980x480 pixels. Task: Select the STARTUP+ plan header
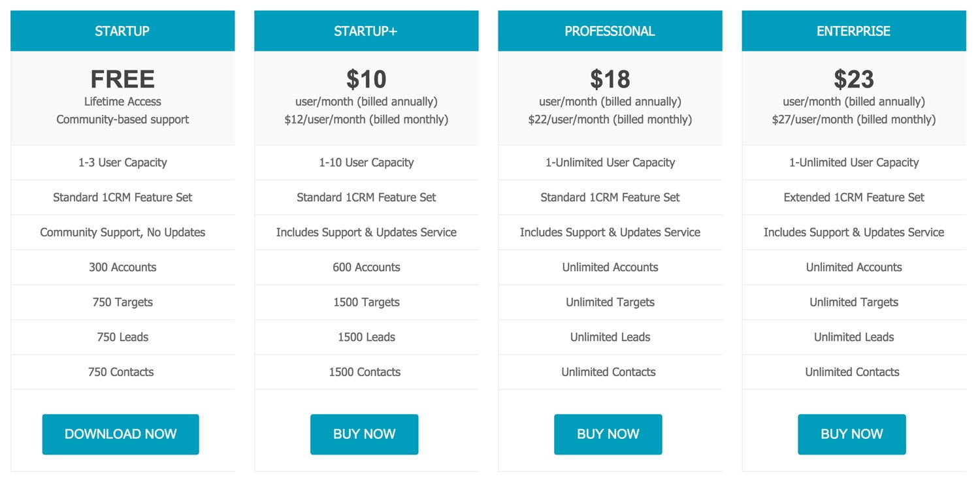[x=366, y=31]
